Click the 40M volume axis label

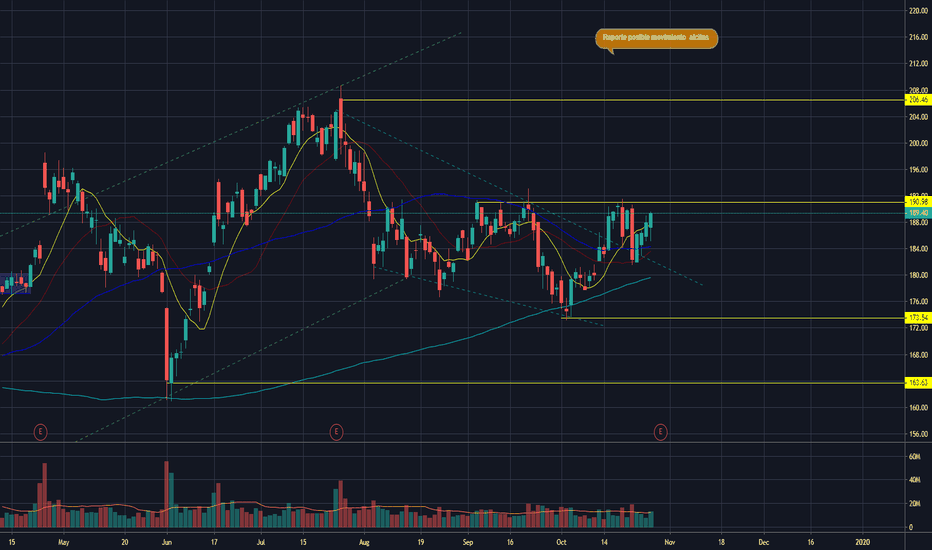(x=915, y=480)
